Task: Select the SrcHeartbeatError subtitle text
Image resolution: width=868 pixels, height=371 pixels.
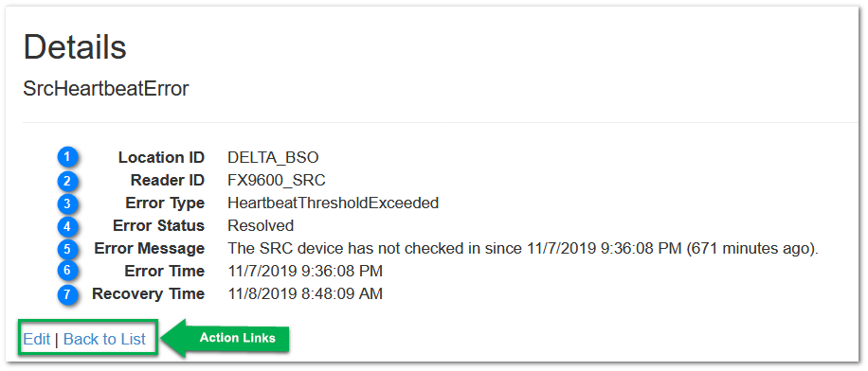Action: (106, 88)
